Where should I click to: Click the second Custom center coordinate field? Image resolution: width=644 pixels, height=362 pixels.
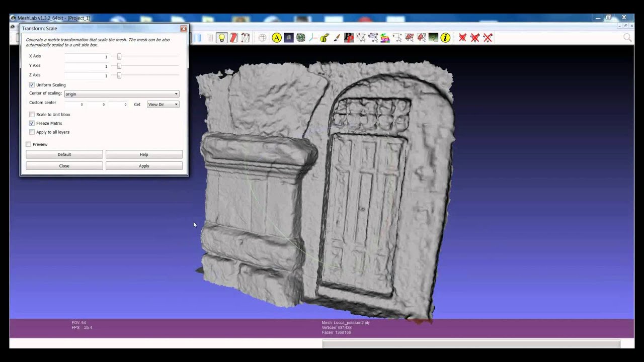pos(96,104)
